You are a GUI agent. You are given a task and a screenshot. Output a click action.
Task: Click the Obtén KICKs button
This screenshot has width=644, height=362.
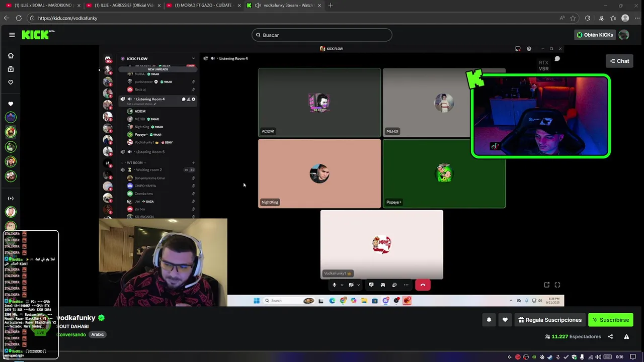(595, 35)
